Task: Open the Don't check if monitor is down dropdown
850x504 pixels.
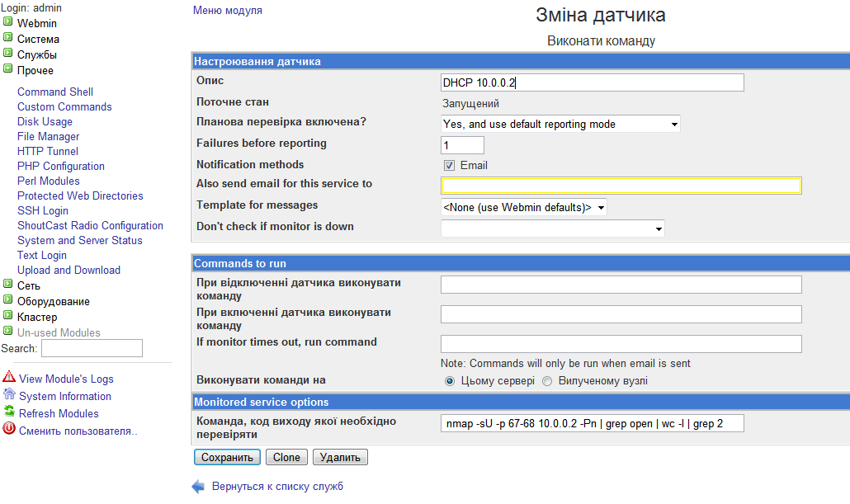Action: [552, 228]
